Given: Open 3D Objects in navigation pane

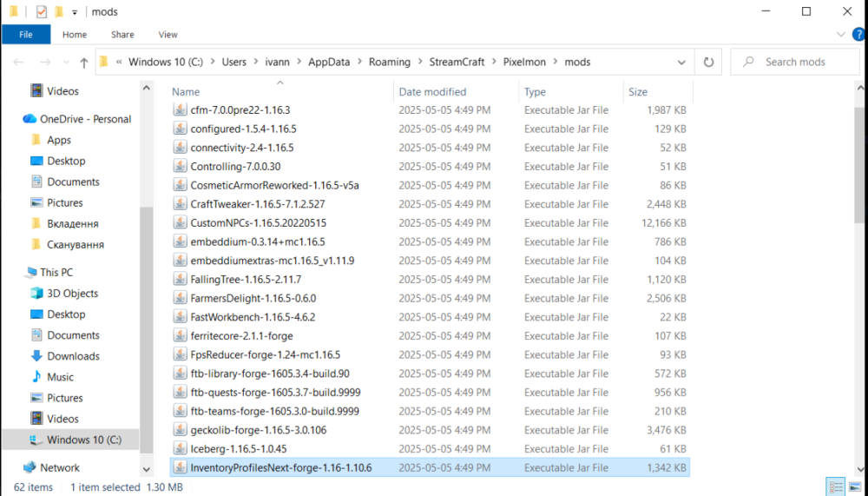Looking at the screenshot, I should pos(64,293).
